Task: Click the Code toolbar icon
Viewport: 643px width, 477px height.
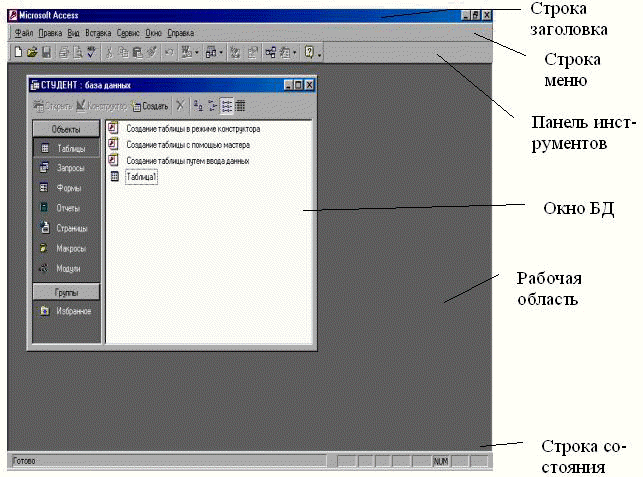Action: pyautogui.click(x=235, y=52)
